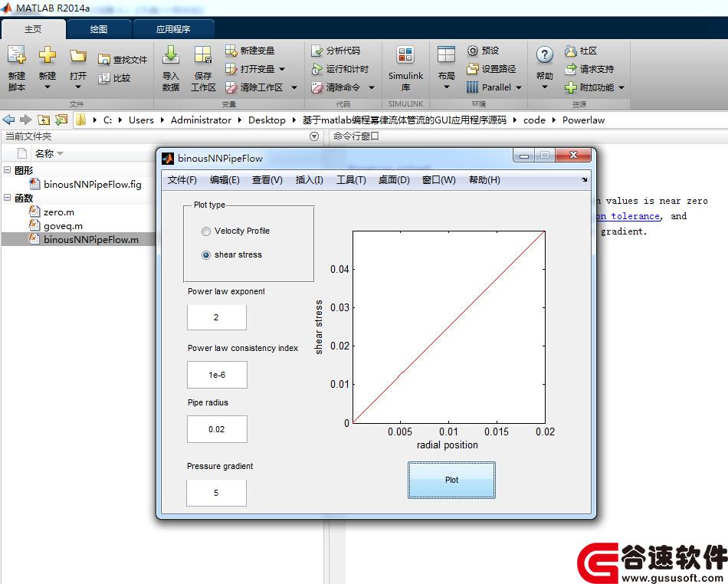This screenshot has height=584, width=728.
Task: Open 查看(V) menu in figure window
Action: [267, 180]
